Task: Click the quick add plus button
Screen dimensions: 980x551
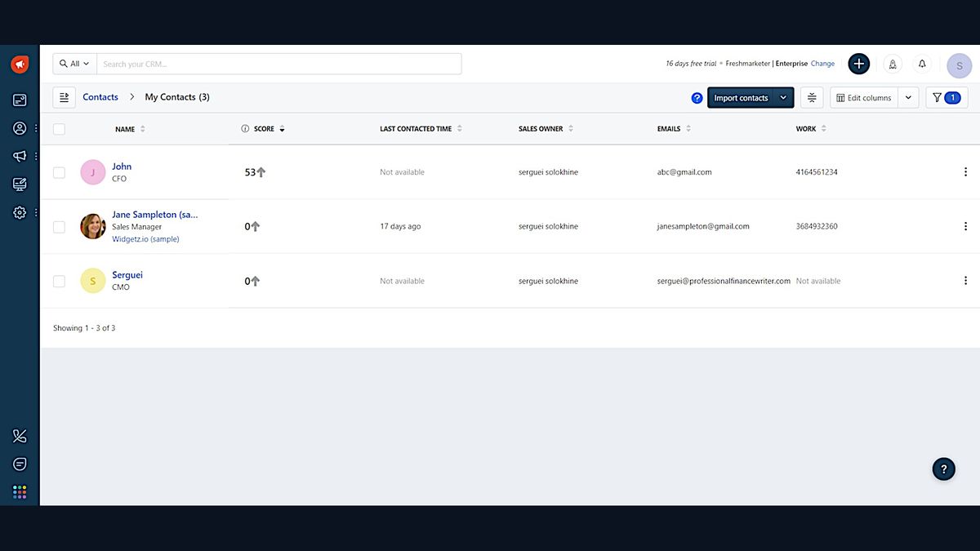Action: click(x=859, y=64)
